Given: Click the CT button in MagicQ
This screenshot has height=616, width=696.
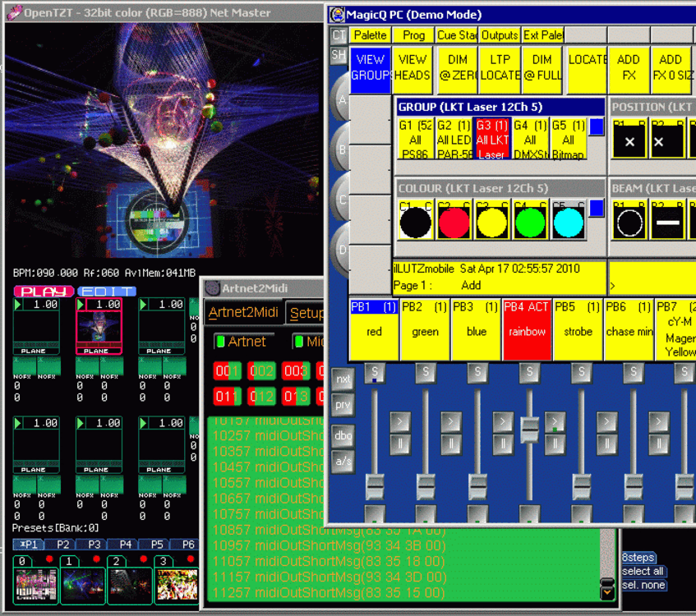Looking at the screenshot, I should (x=339, y=35).
